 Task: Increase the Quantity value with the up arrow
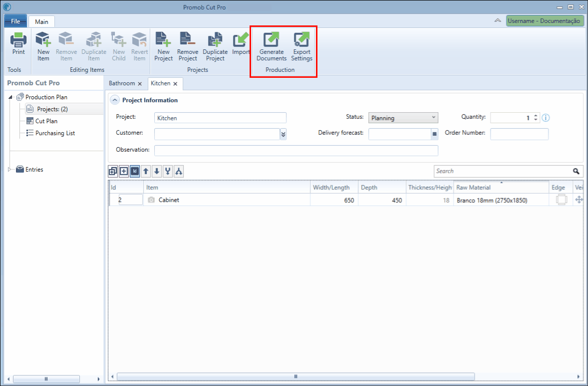click(x=536, y=115)
